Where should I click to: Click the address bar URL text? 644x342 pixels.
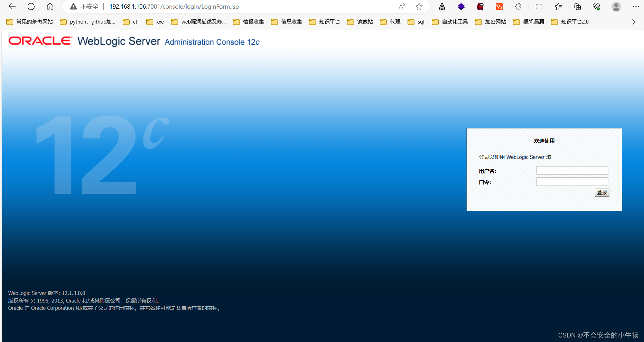coord(174,7)
